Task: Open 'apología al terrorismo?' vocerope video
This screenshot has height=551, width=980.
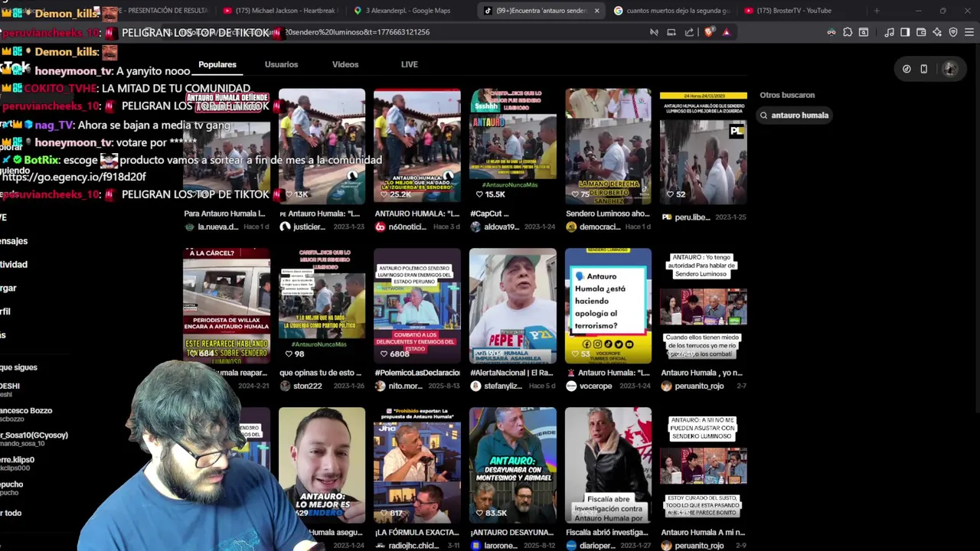Action: point(608,305)
